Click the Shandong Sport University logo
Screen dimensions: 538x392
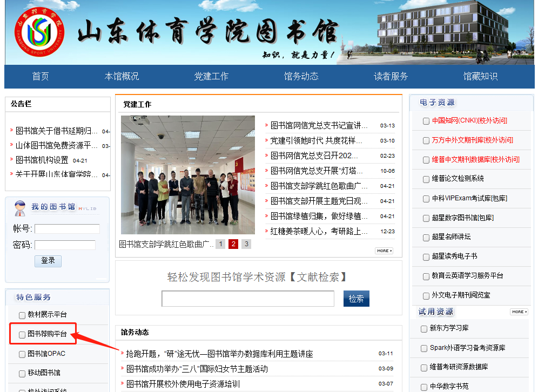39,33
